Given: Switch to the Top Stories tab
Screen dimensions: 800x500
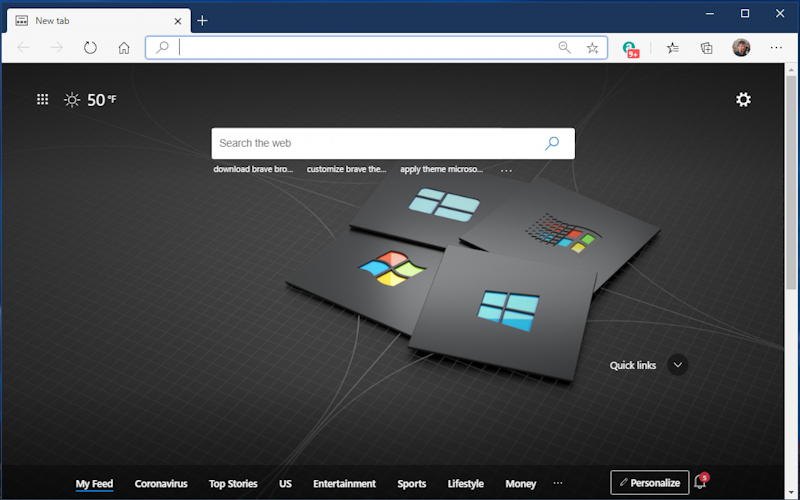Looking at the screenshot, I should point(233,484).
